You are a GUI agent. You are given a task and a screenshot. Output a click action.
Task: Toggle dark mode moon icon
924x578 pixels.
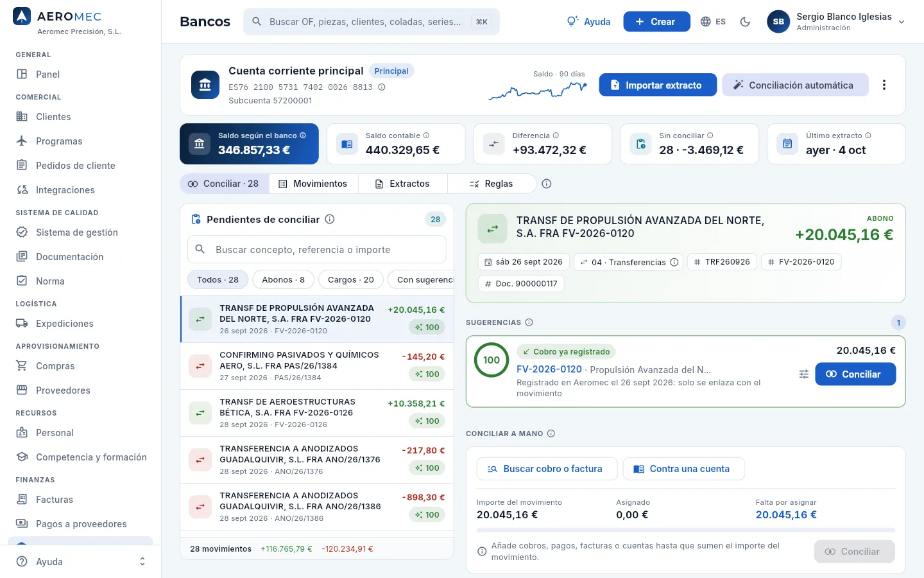pyautogui.click(x=745, y=22)
